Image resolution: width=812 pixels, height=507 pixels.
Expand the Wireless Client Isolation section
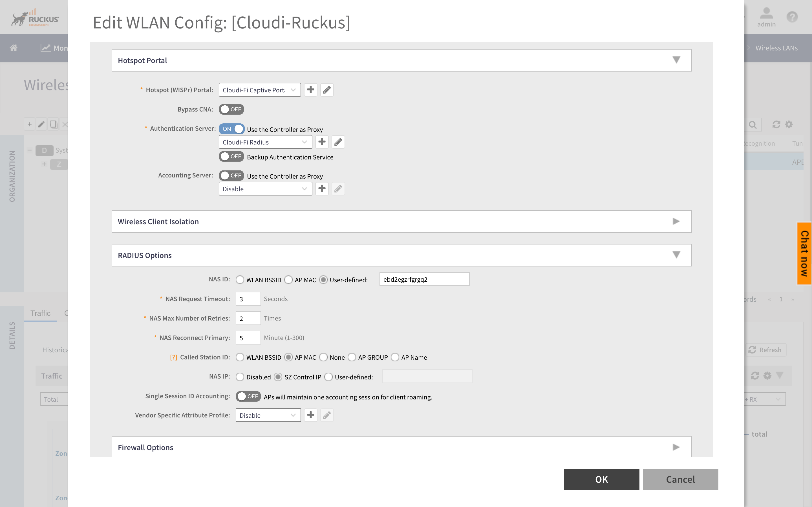676,221
